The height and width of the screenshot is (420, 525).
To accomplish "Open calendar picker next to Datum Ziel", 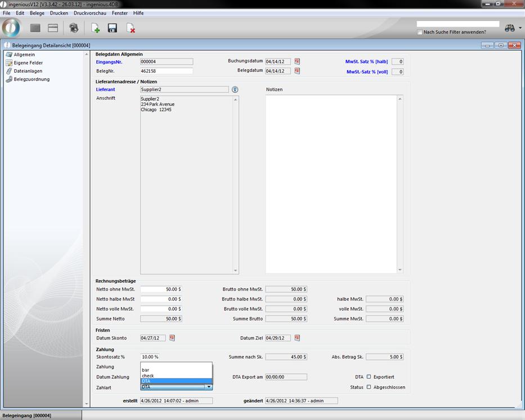I will click(297, 338).
